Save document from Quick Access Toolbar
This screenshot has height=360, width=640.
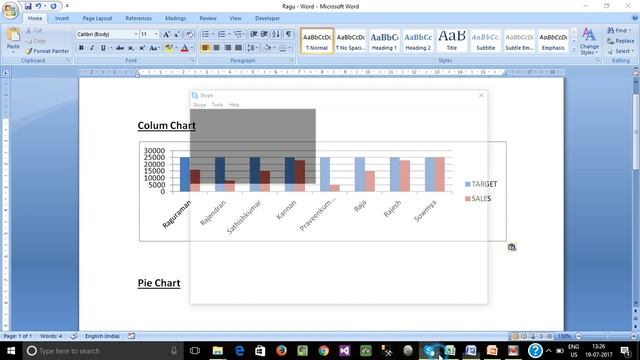point(28,6)
